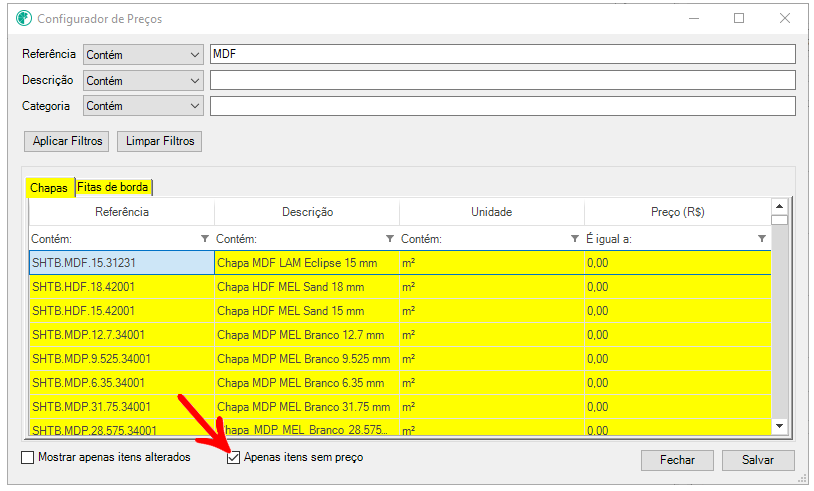Select cell SHTB.MDP.31.75.34001
814x491 pixels.
pyautogui.click(x=122, y=407)
